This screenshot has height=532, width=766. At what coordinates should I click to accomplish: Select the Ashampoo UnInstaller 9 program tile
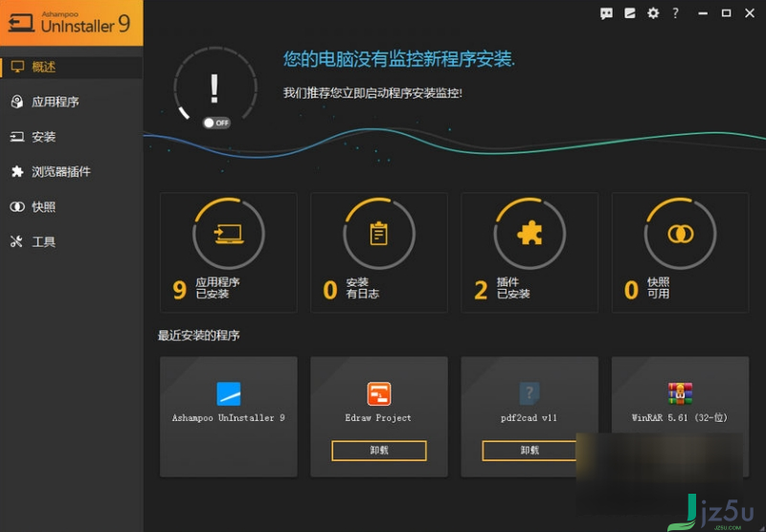point(229,416)
